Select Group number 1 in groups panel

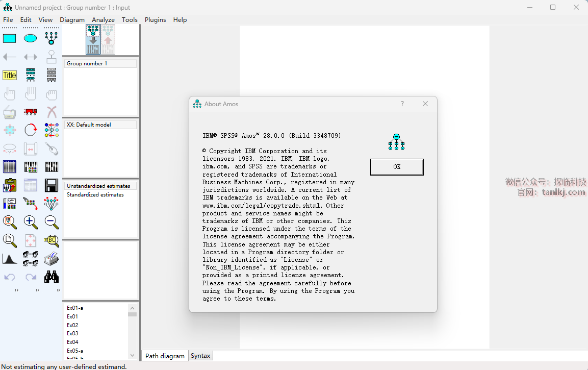[100, 63]
